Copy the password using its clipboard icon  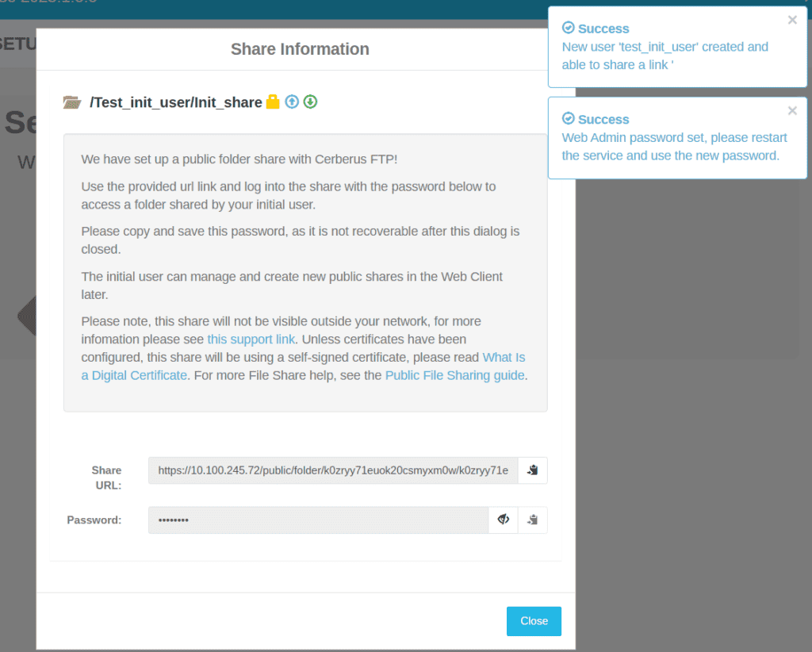pos(532,520)
